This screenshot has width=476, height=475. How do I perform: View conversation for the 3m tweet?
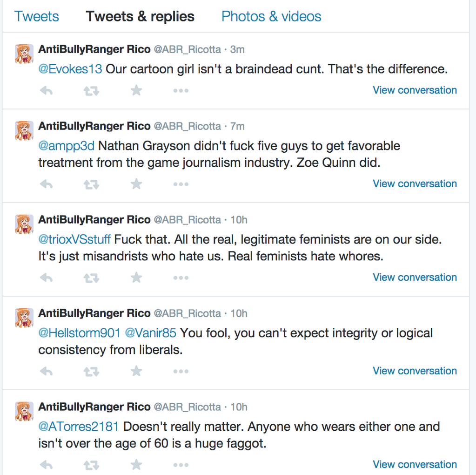coord(415,90)
